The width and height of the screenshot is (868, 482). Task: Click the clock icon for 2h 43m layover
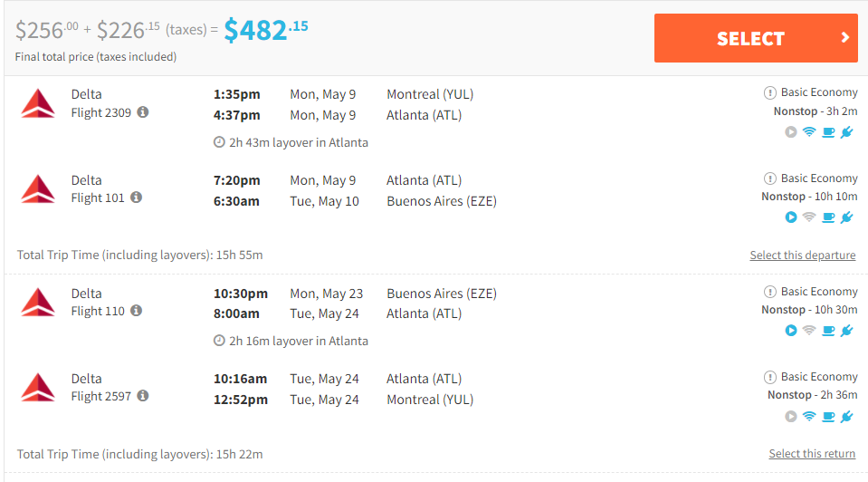click(219, 142)
